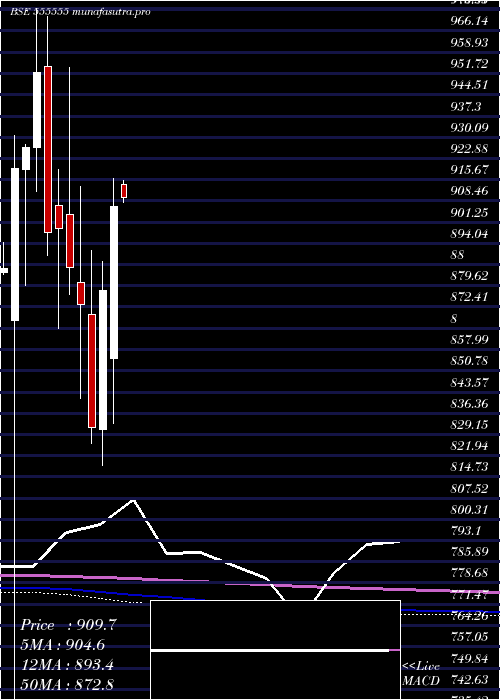This screenshot has width=500, height=700.
Task: Select the 764.26 price axis label
Action: (469, 616)
